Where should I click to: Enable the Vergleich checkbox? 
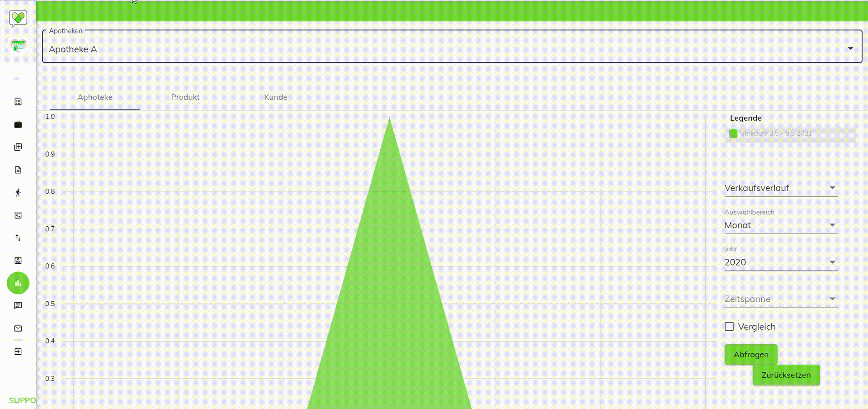(729, 327)
